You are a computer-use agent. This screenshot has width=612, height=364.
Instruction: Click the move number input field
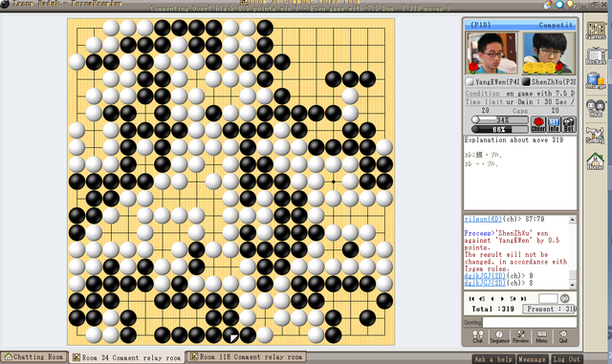548,298
